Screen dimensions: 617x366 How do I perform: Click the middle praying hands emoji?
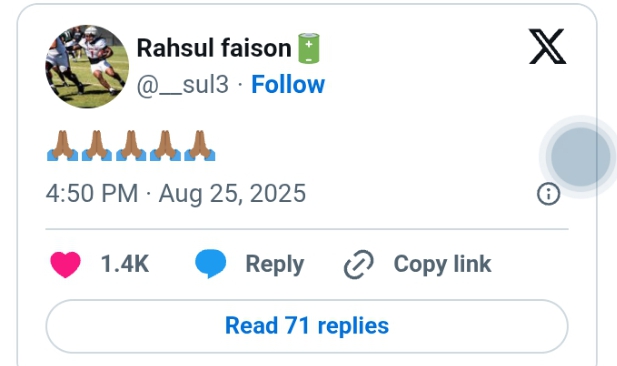click(131, 146)
